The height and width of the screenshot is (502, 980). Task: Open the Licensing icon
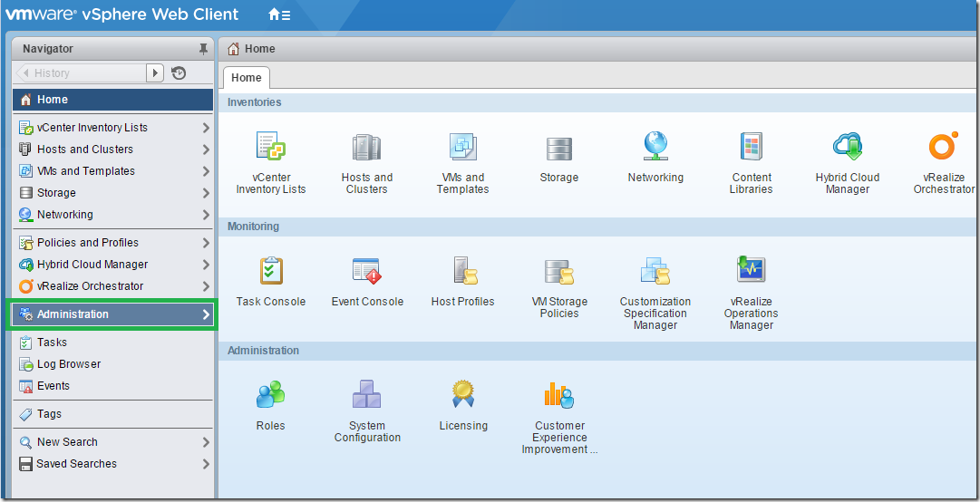(x=463, y=394)
